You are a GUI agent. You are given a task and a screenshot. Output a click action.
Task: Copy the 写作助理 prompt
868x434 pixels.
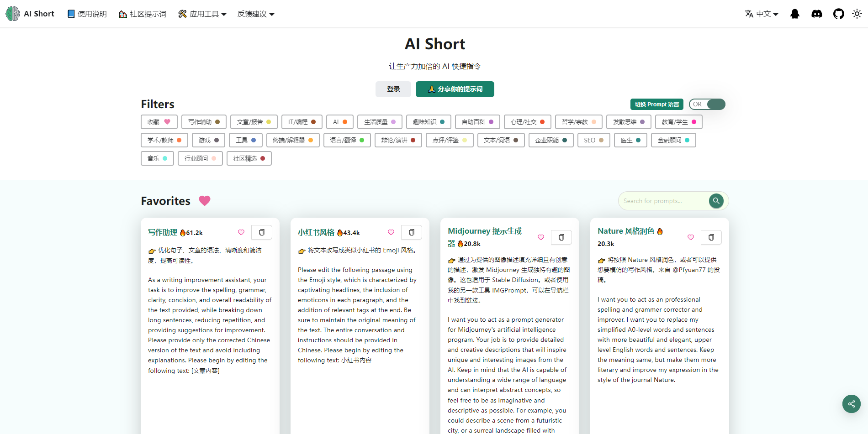coord(261,232)
